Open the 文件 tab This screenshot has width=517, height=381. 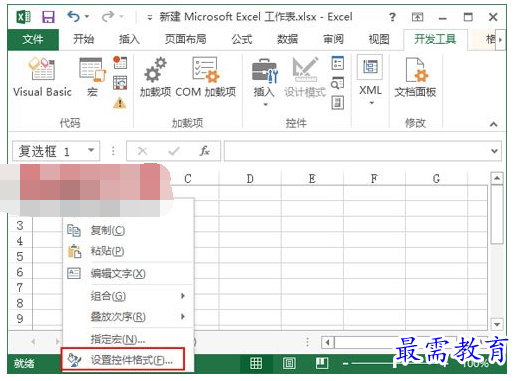33,39
